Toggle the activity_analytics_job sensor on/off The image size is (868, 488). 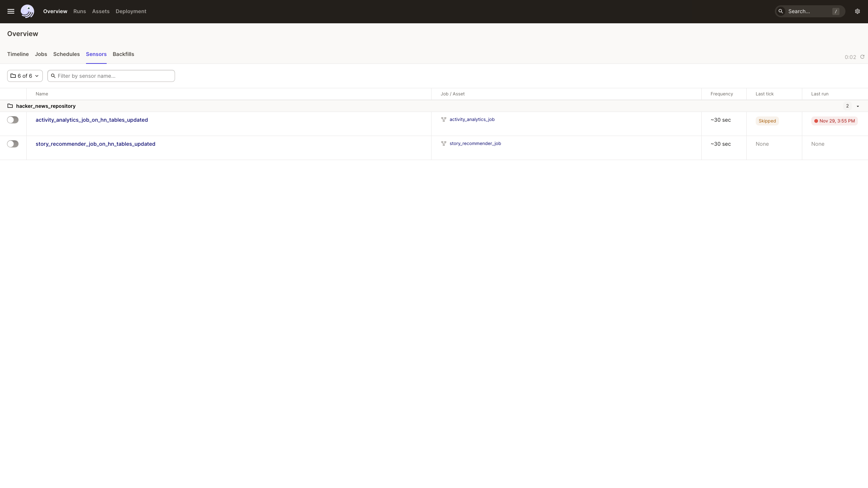pyautogui.click(x=12, y=119)
